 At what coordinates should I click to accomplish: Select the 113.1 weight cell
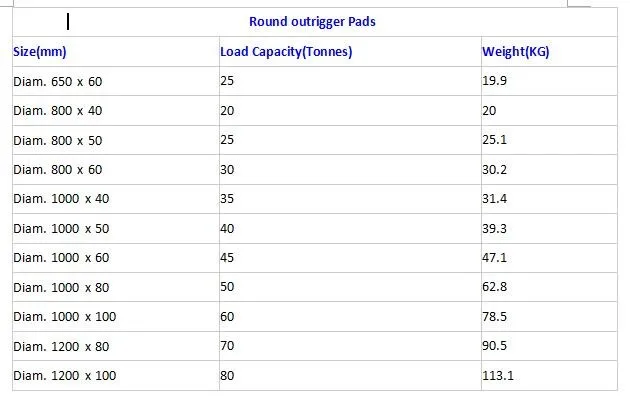[x=498, y=376]
